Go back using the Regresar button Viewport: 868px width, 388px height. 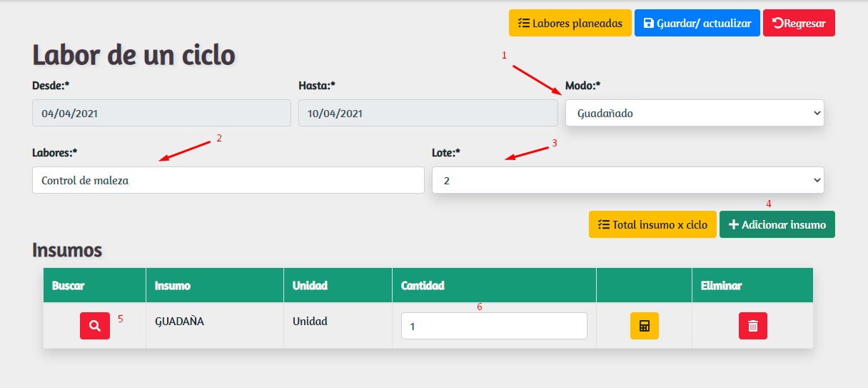pos(798,23)
